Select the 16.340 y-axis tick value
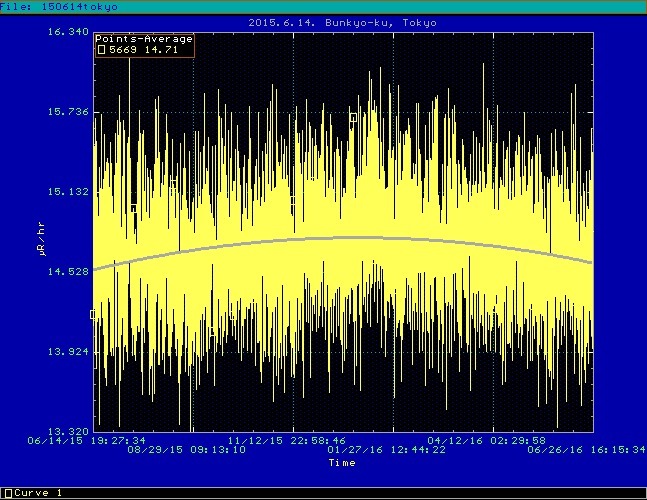The image size is (647, 500). coord(68,32)
